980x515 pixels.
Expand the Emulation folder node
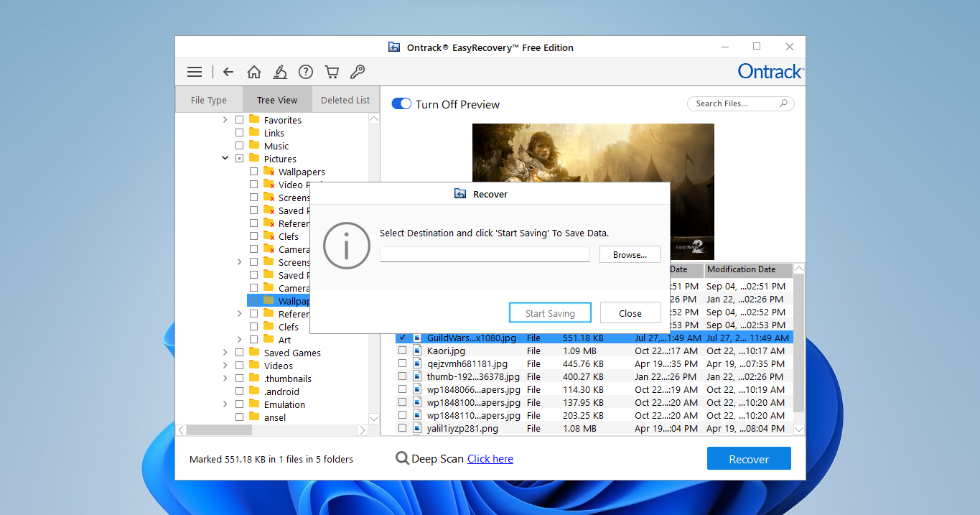tap(225, 404)
